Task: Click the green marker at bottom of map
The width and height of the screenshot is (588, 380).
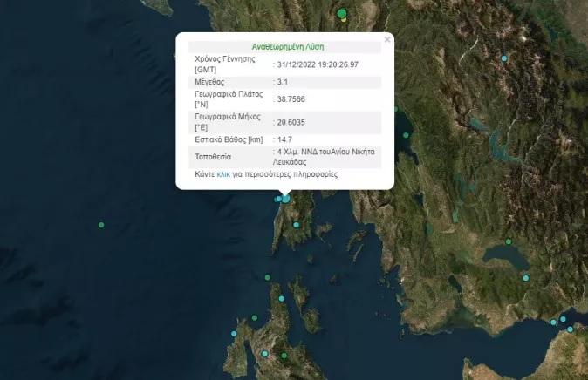Action: [284, 356]
